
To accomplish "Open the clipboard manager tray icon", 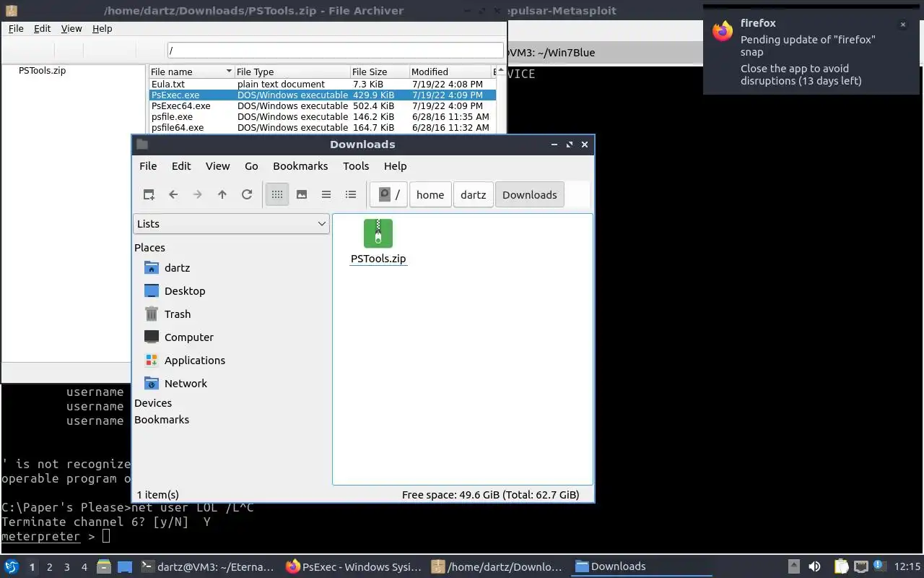I will pyautogui.click(x=840, y=566).
